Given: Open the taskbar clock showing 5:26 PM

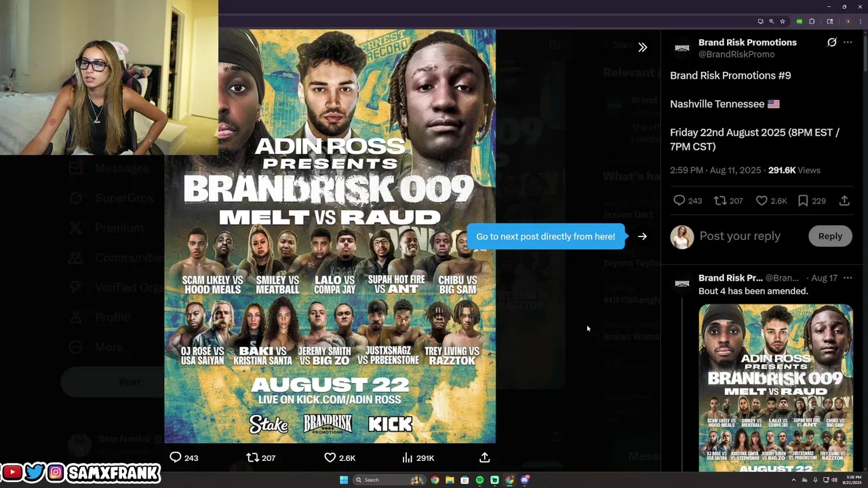Looking at the screenshot, I should 854,480.
